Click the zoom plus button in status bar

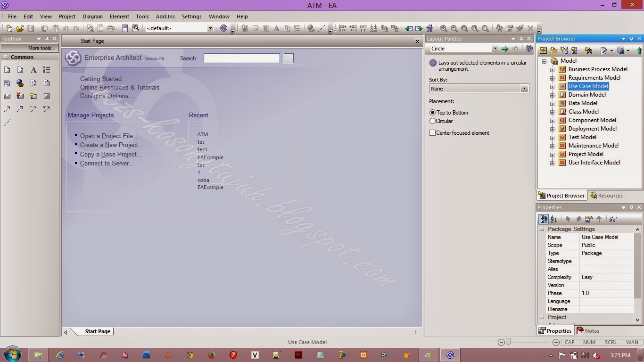click(x=556, y=342)
